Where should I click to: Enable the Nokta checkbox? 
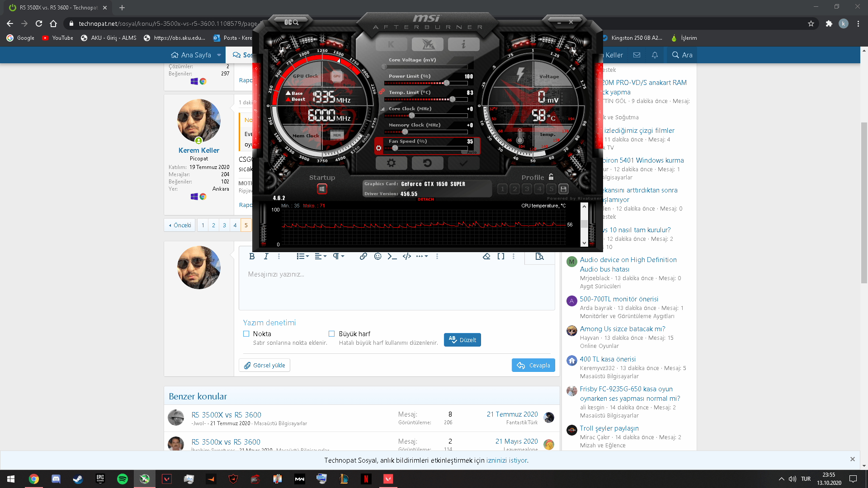246,334
